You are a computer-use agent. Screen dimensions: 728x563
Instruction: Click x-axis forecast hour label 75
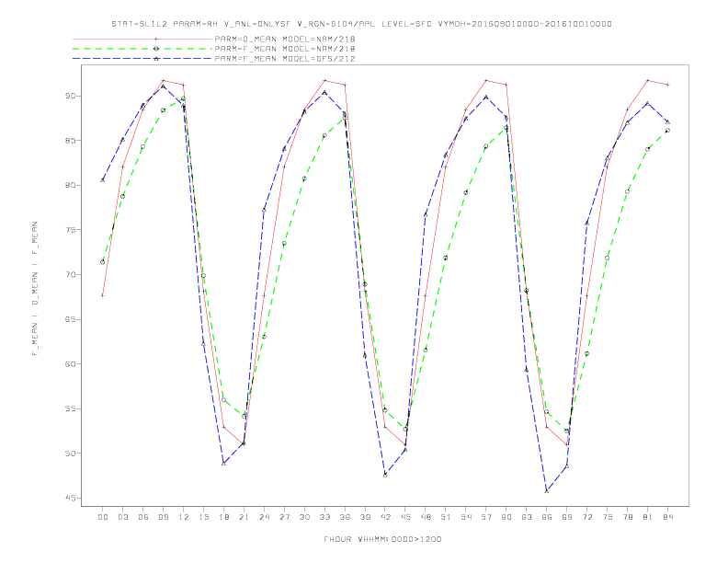coord(608,517)
